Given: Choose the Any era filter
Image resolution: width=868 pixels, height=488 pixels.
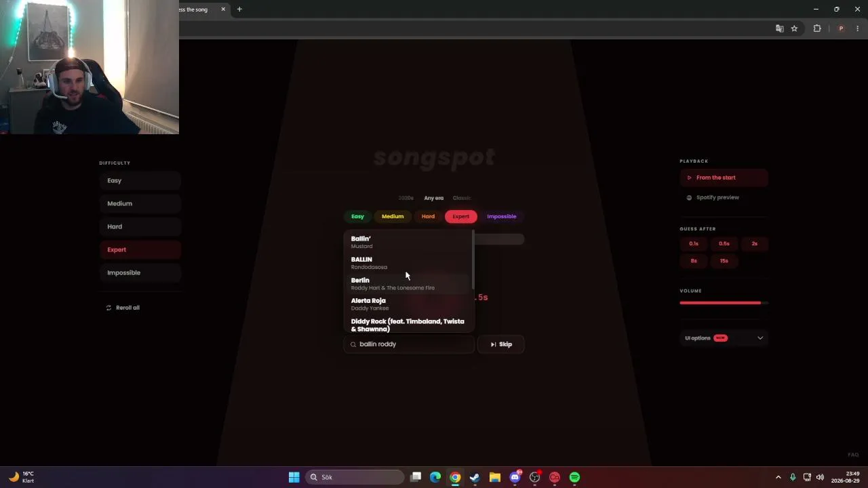Looking at the screenshot, I should pos(434,198).
